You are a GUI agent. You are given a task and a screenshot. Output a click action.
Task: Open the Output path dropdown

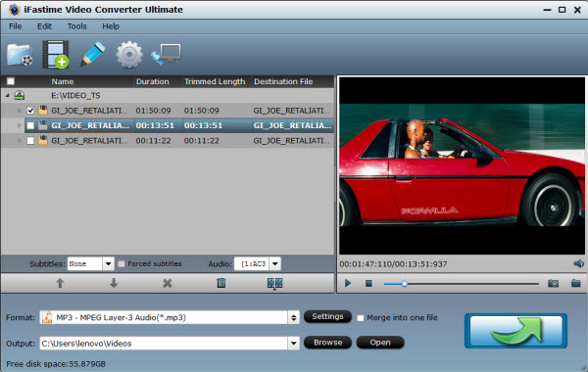coord(294,343)
